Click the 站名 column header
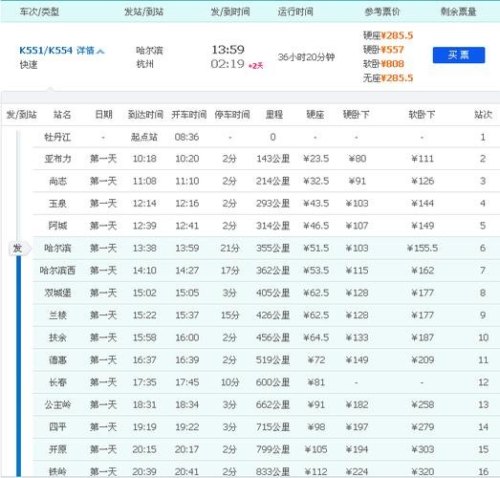This screenshot has width=500, height=478. (62, 115)
